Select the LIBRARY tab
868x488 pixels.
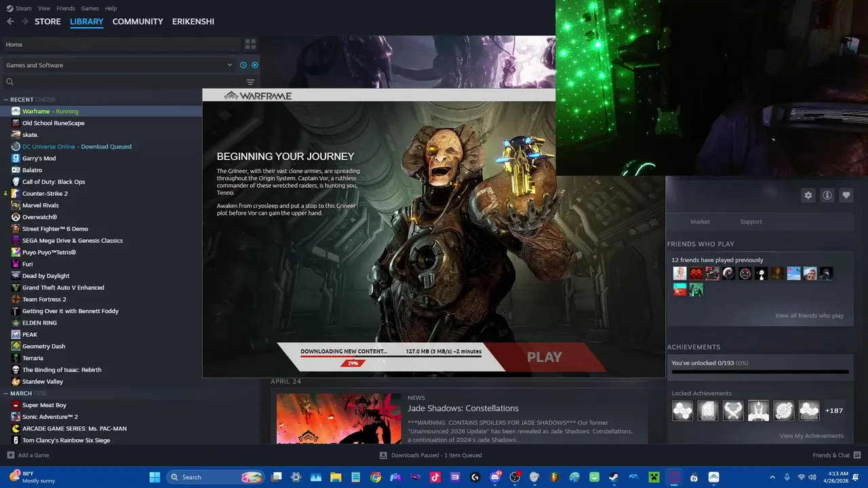pyautogui.click(x=87, y=22)
